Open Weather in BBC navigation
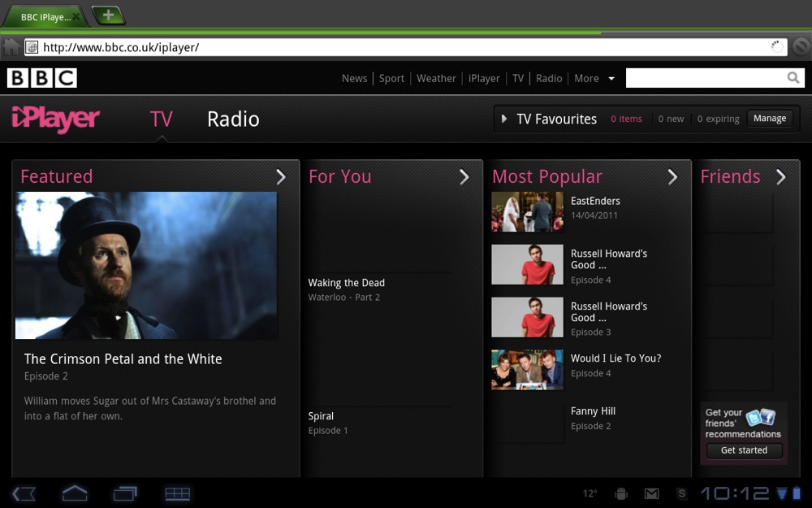This screenshot has width=812, height=508. 436,78
